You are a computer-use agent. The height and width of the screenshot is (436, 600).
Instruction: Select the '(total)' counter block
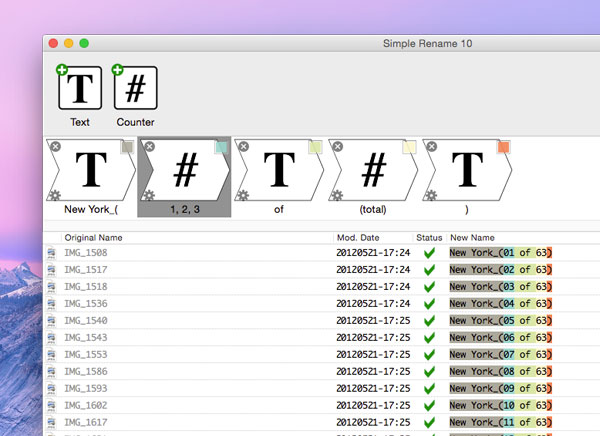click(x=373, y=170)
